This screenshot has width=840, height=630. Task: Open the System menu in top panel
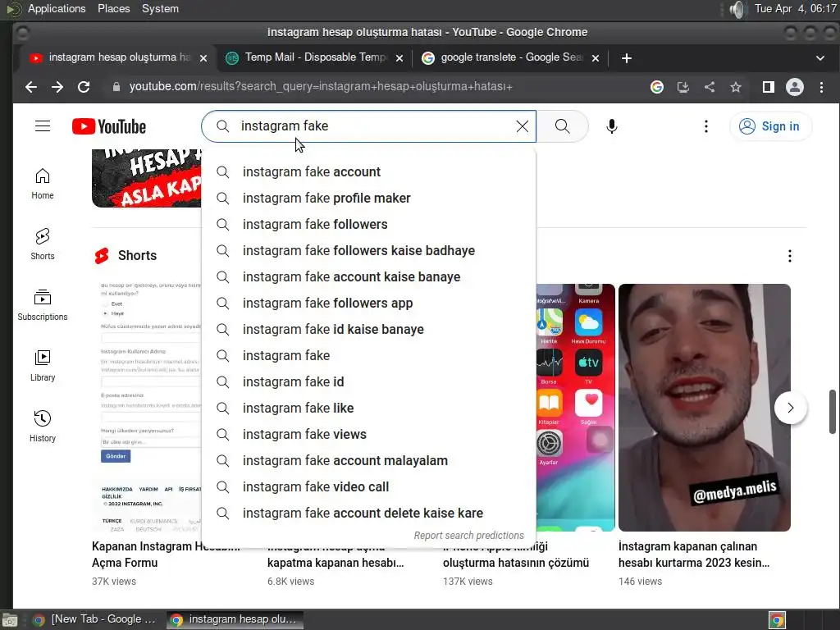tap(160, 8)
